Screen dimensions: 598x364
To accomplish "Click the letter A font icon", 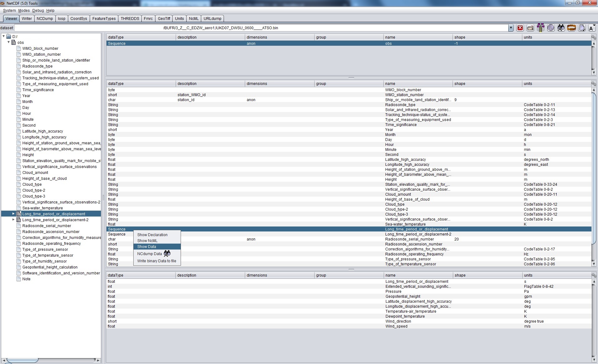I will (x=591, y=28).
